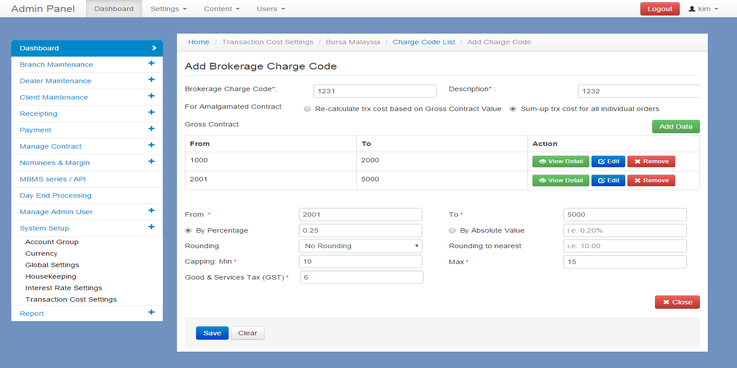Expand Manage Contract plus icon

151,145
